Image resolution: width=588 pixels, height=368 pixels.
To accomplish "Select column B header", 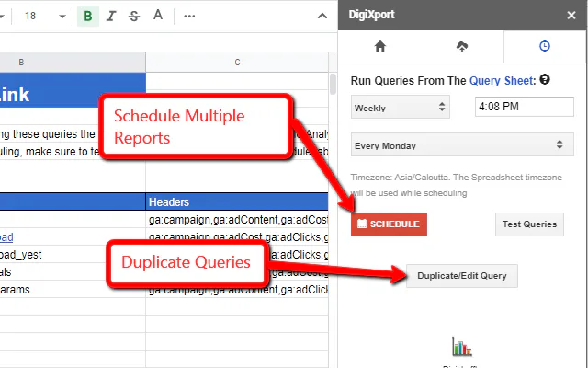I will (73, 63).
